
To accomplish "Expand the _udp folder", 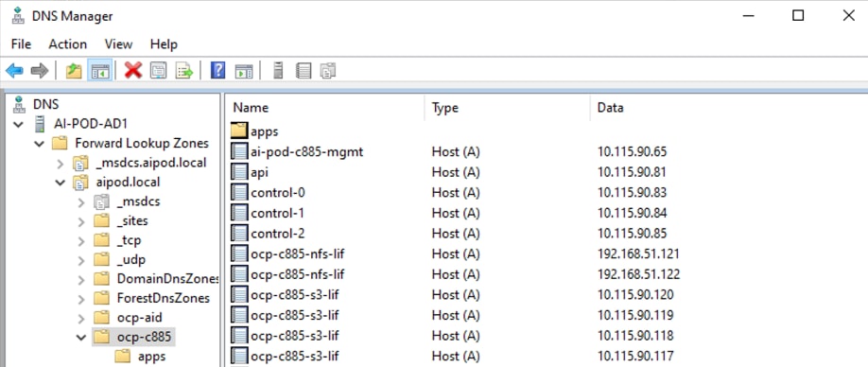I will tap(81, 260).
